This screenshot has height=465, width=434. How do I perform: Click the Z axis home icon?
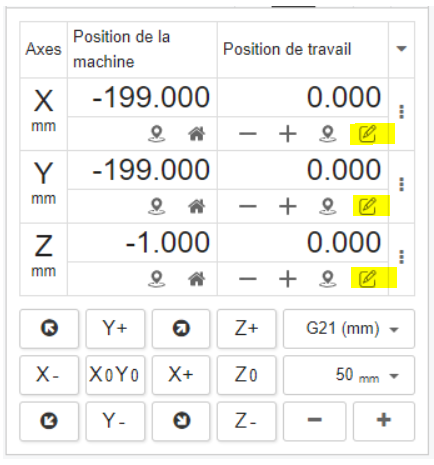pos(197,279)
